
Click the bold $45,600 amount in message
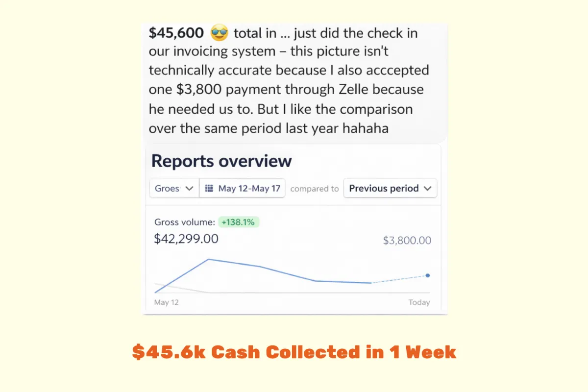point(176,33)
